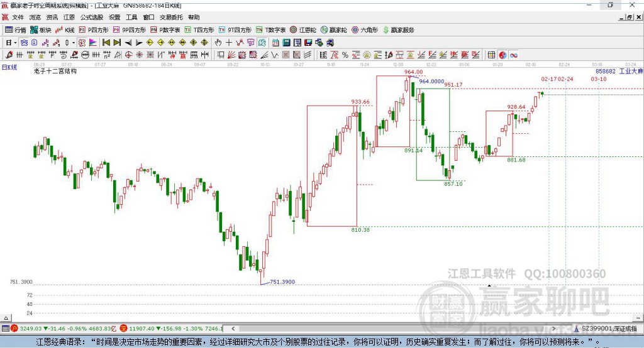Image resolution: width=644 pixels, height=348 pixels.
Task: Open the 行情 market quotes view
Action: [x=16, y=30]
